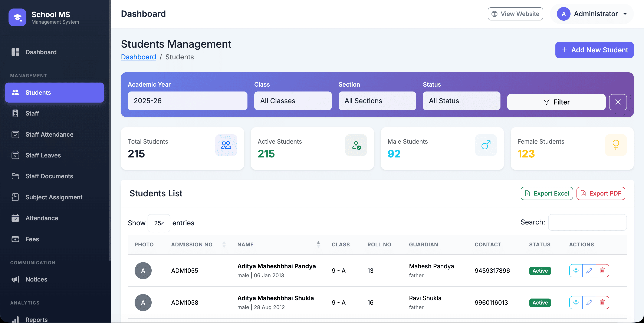This screenshot has width=644, height=323.
Task: Click the Dashboard breadcrumb link
Action: pos(138,57)
